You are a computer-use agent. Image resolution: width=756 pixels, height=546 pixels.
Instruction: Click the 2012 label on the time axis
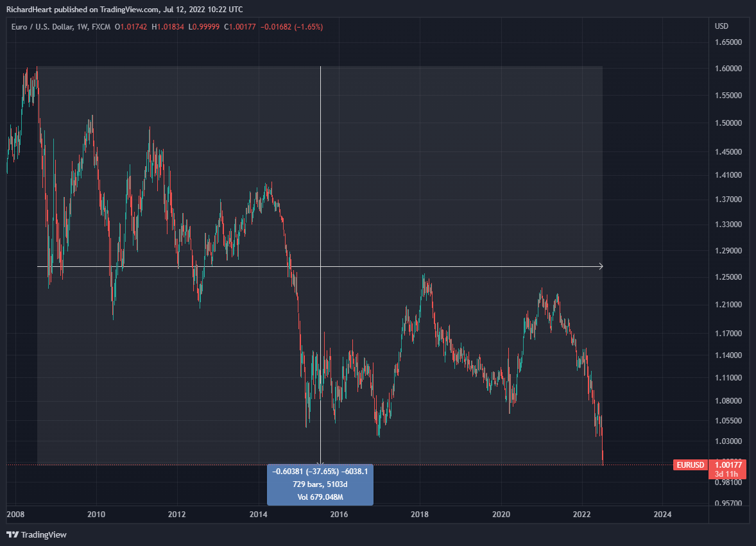[177, 514]
